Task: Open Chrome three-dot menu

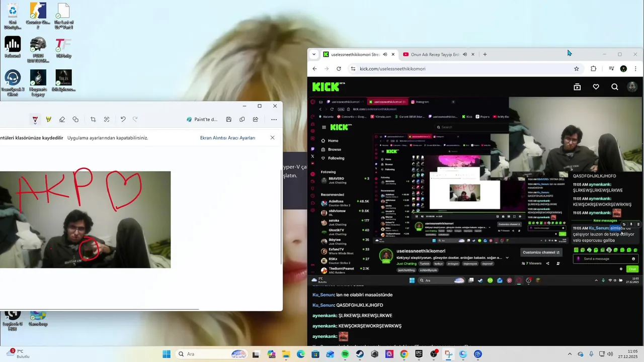Action: [x=635, y=69]
